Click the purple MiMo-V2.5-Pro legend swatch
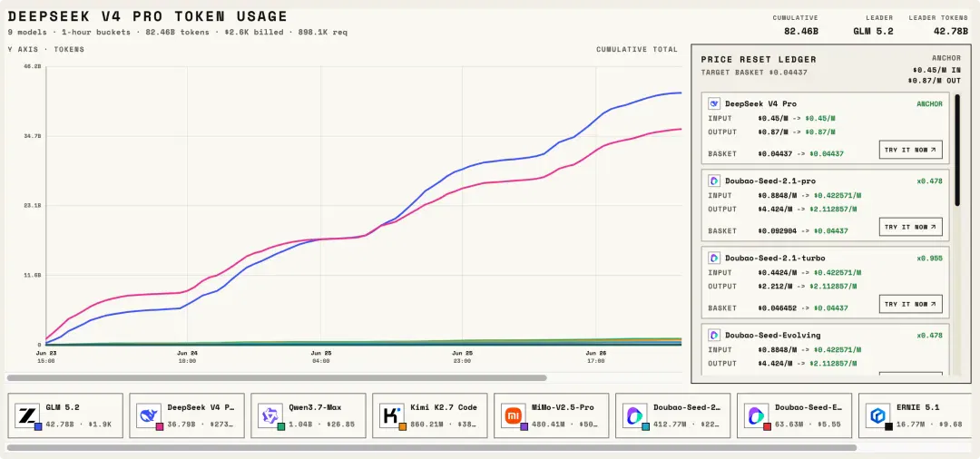980x459 pixels. (x=524, y=426)
